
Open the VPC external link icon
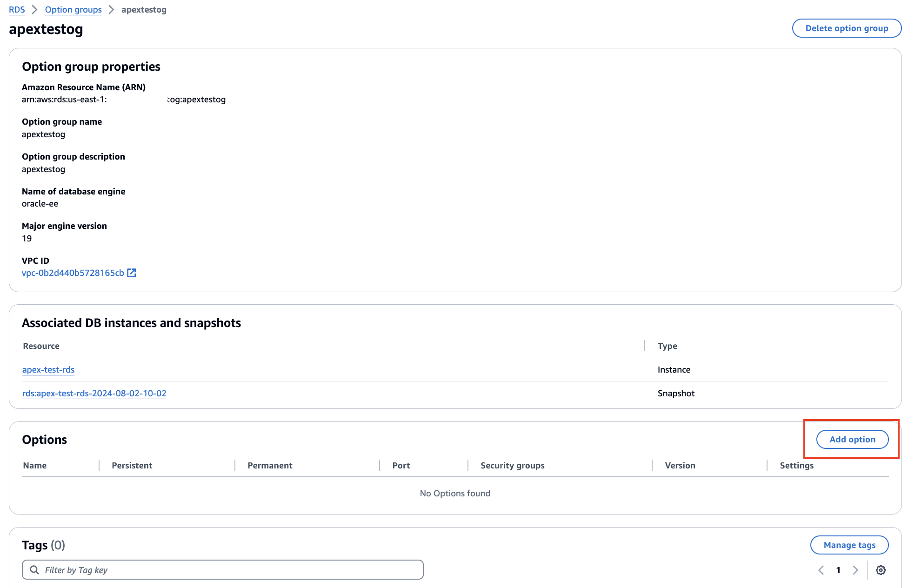[132, 273]
